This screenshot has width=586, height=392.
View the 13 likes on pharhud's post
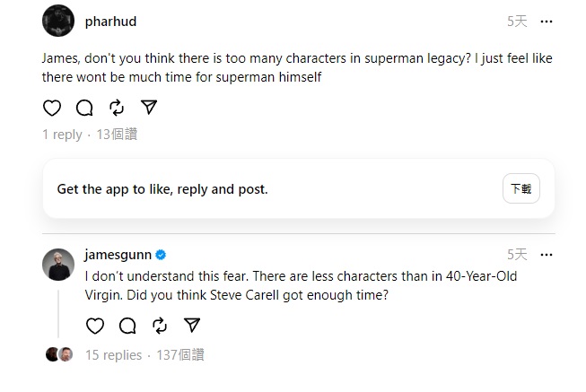pos(117,135)
